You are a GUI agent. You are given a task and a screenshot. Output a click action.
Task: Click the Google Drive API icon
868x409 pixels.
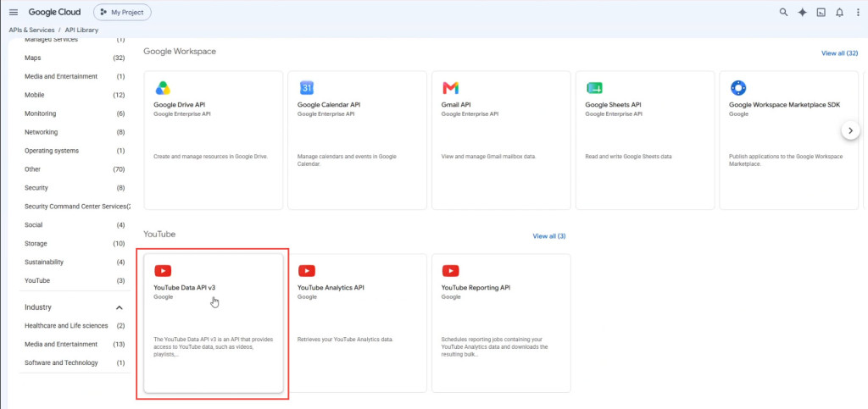coord(163,88)
